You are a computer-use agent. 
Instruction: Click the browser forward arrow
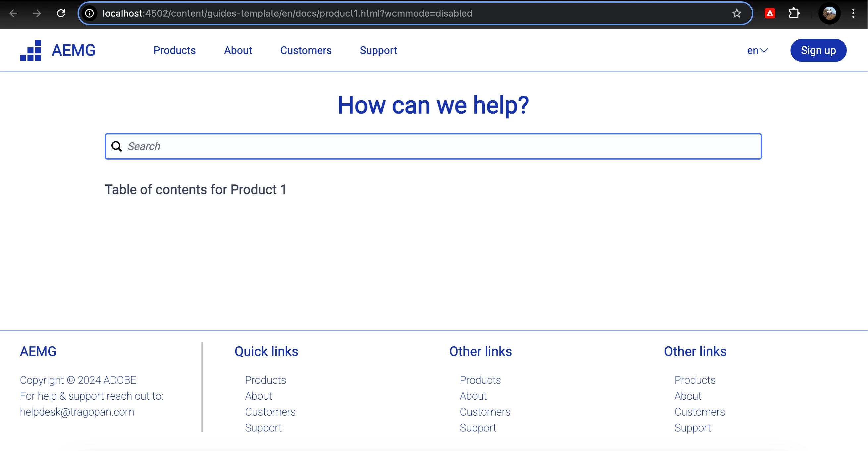(37, 13)
